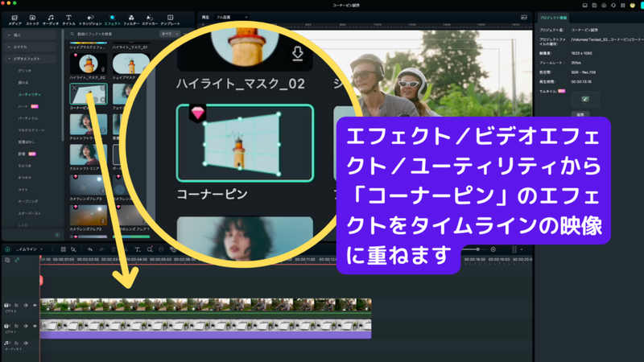Viewport: 644px width, 362px height.
Task: Toggle visibility eye of ビデオ1 track
Action: [35, 326]
